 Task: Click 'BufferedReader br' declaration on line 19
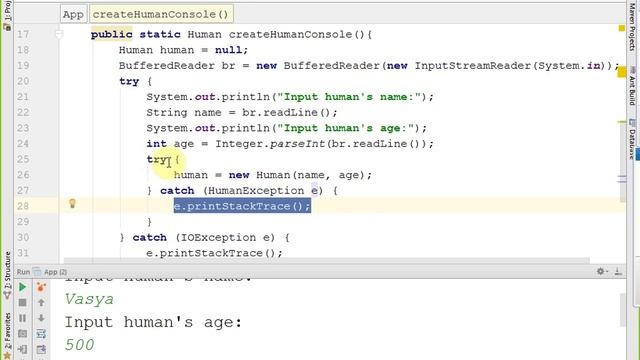[177, 66]
